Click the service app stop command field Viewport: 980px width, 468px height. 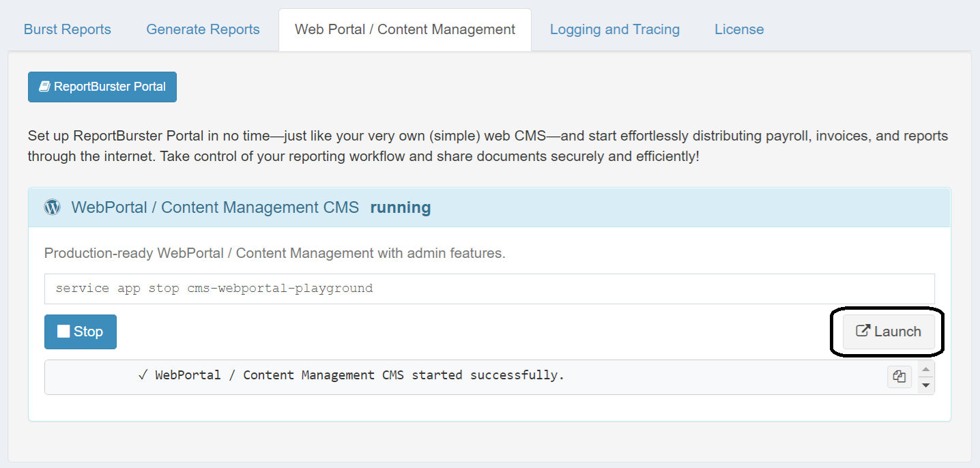[489, 289]
